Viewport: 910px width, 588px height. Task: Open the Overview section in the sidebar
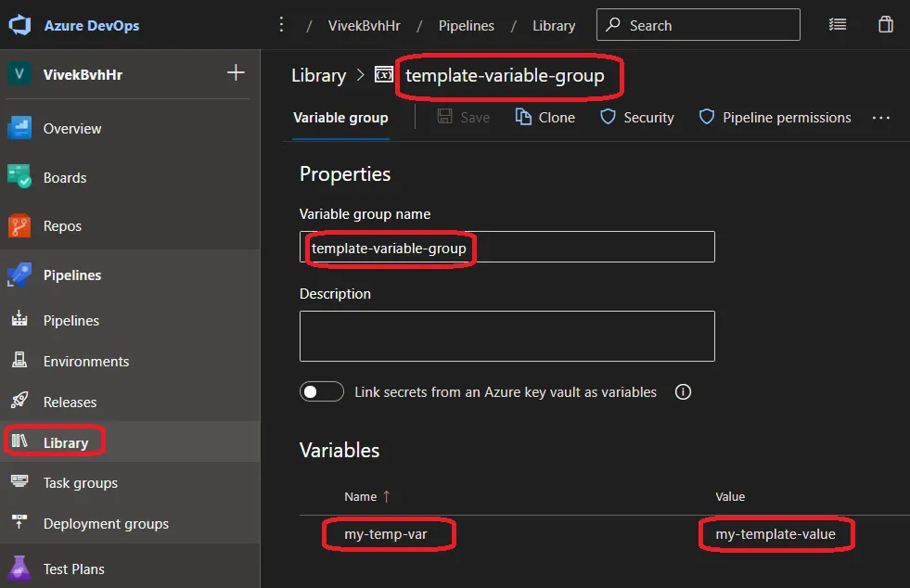pyautogui.click(x=71, y=129)
